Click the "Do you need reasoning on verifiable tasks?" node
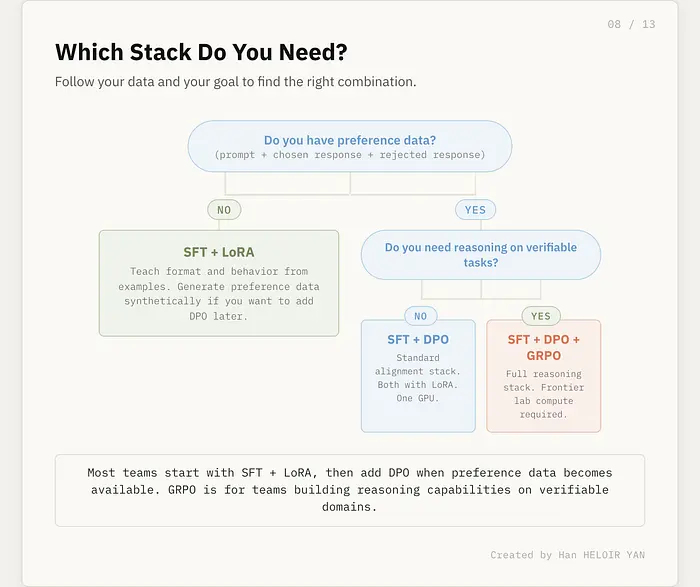700x587 pixels. coord(480,254)
